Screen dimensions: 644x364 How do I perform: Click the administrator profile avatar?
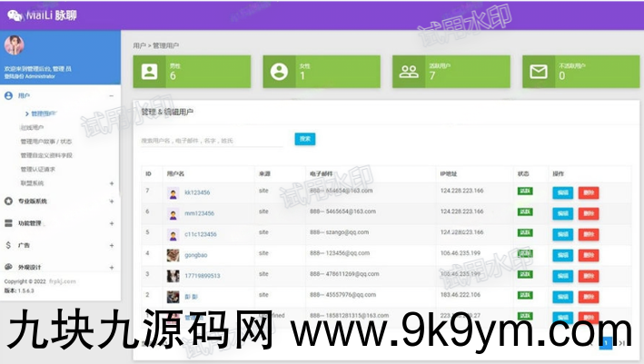(15, 46)
